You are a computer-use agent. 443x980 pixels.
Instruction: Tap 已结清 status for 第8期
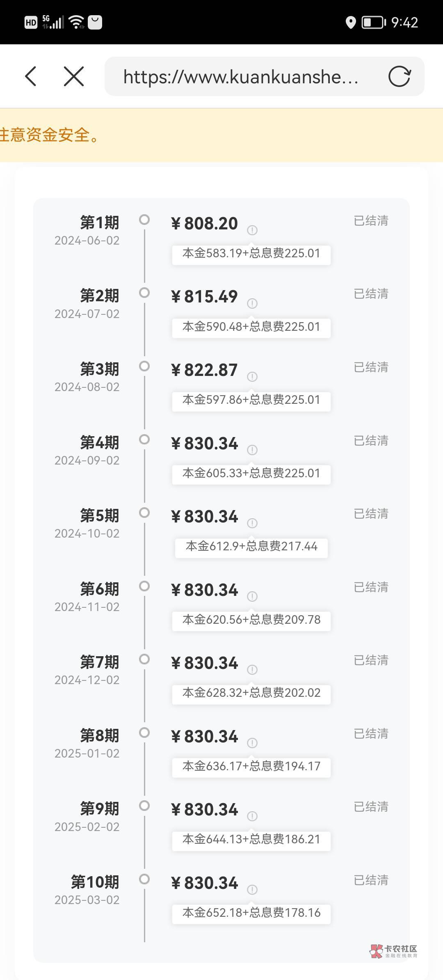(371, 733)
